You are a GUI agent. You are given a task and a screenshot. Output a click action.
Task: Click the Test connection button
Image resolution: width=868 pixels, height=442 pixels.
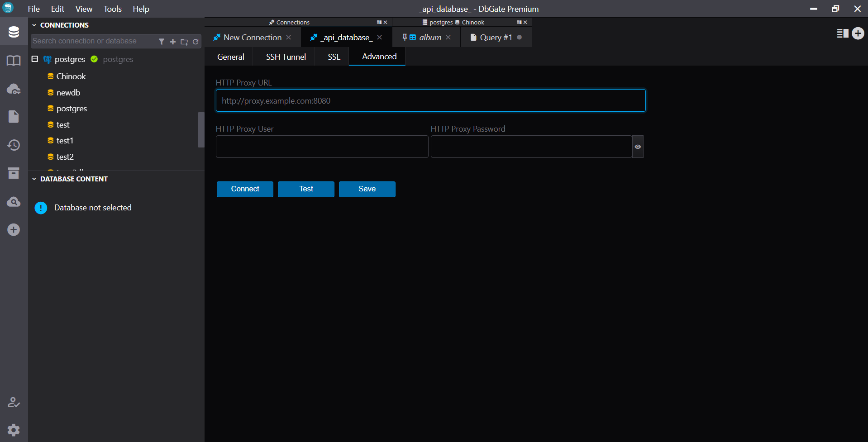point(306,189)
